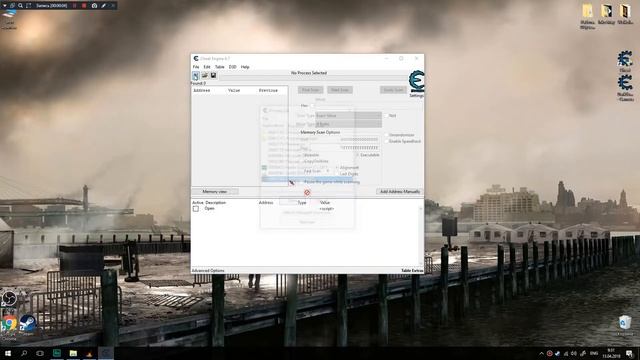Click the taskbar search magnifier
Viewport: 640px width, 360px height.
pos(24,353)
